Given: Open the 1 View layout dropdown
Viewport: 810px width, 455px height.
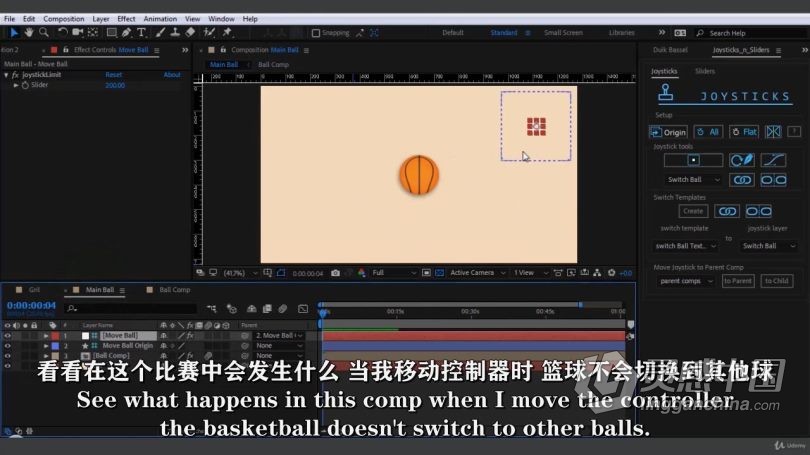Looking at the screenshot, I should point(530,273).
